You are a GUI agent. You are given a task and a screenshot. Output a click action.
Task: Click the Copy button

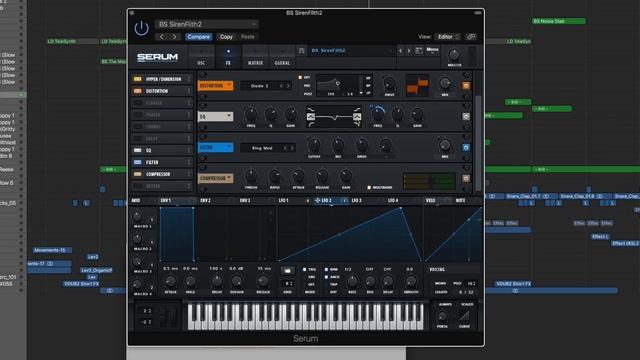(226, 37)
